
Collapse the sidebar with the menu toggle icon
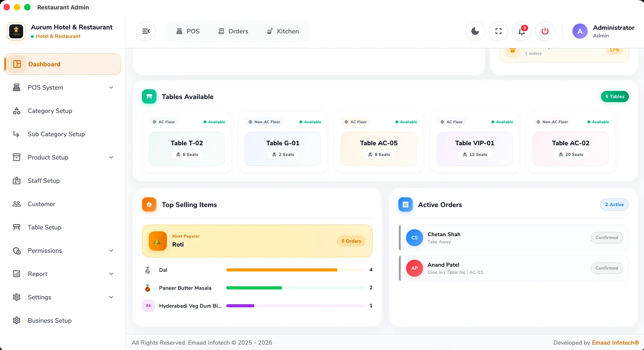tap(146, 31)
